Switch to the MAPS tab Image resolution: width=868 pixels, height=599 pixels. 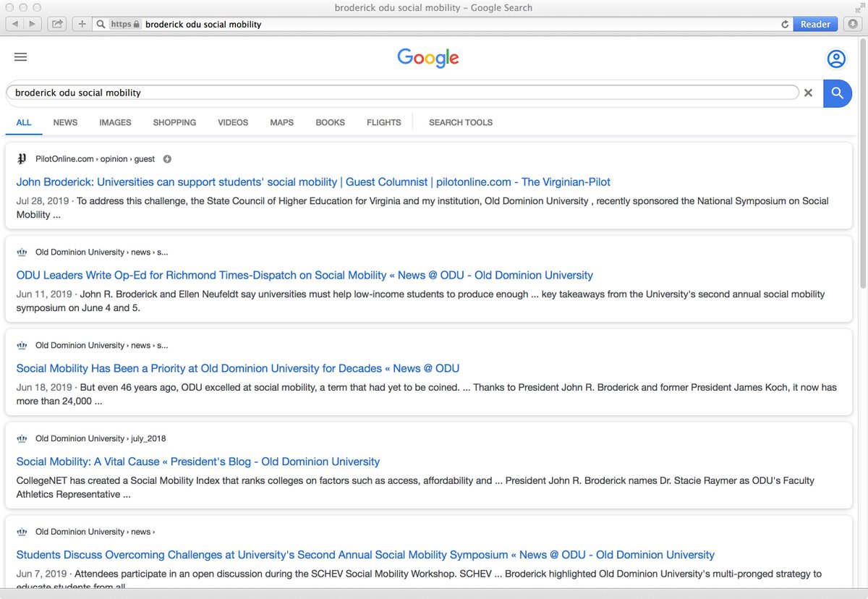click(x=281, y=123)
